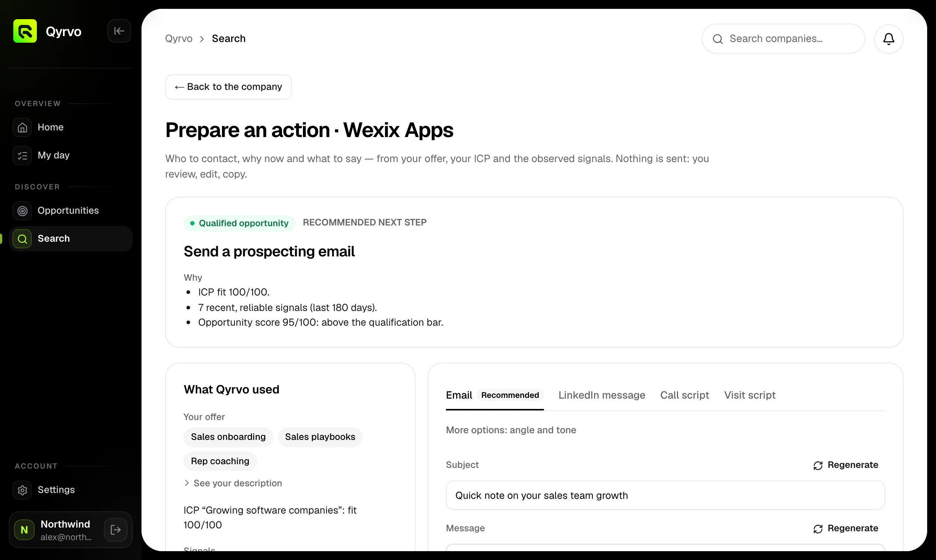Screen dimensions: 936x560
Task: Open My day from the sidebar
Action: pyautogui.click(x=71, y=155)
